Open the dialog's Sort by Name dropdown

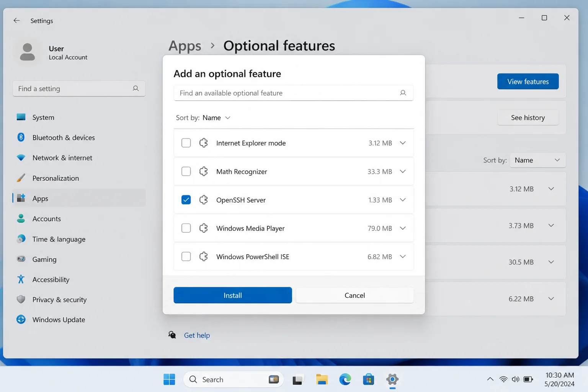tap(216, 118)
